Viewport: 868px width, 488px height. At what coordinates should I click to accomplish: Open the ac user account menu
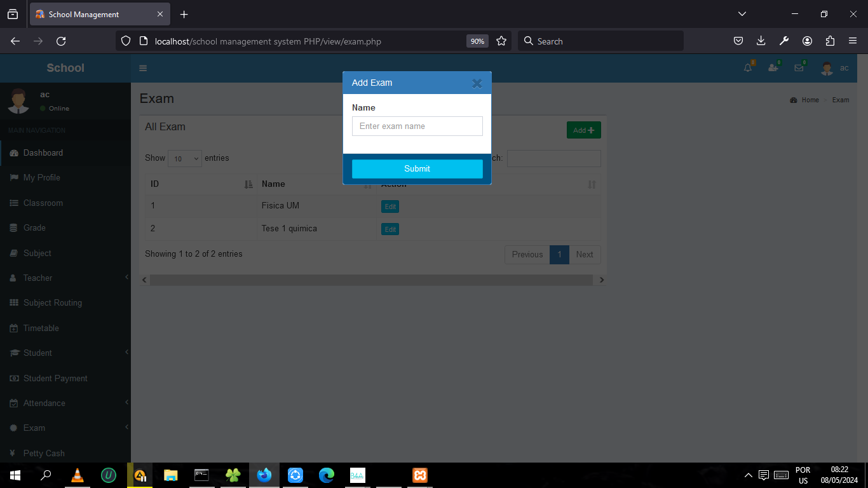pos(834,68)
